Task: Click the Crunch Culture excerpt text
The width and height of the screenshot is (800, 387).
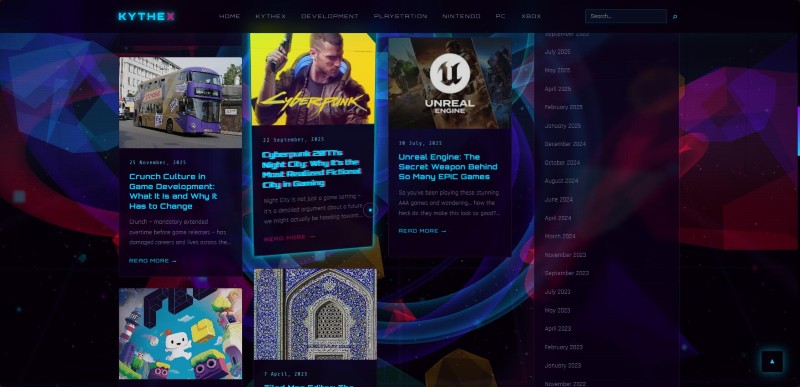Action: [180, 232]
